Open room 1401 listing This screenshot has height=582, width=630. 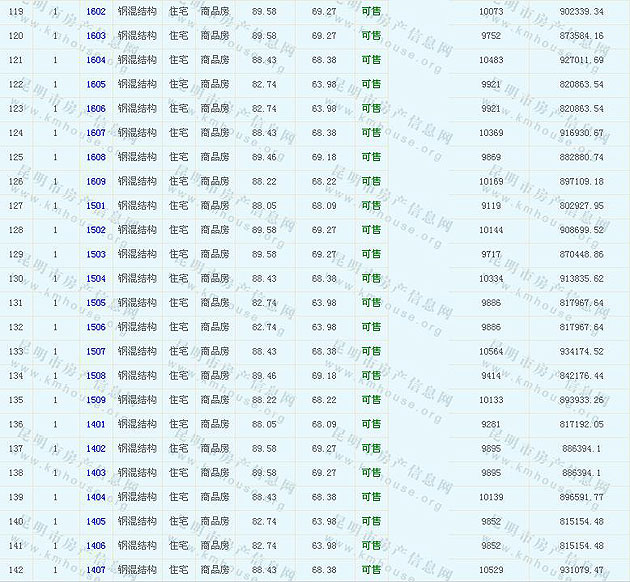click(x=96, y=424)
